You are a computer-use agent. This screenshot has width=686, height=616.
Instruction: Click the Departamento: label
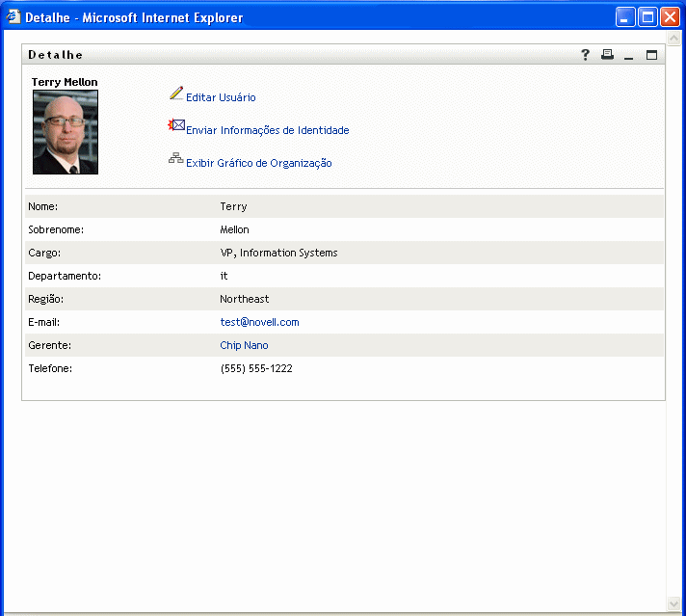tap(65, 277)
